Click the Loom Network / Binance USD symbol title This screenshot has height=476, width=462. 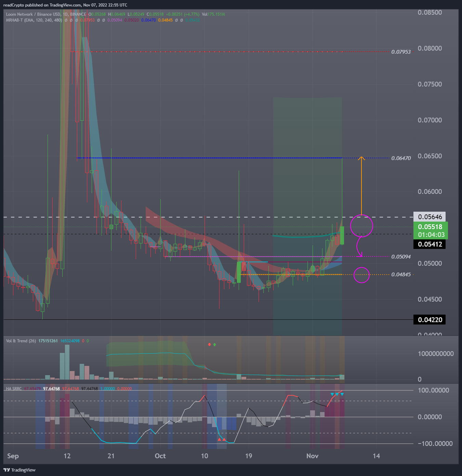[x=33, y=14]
